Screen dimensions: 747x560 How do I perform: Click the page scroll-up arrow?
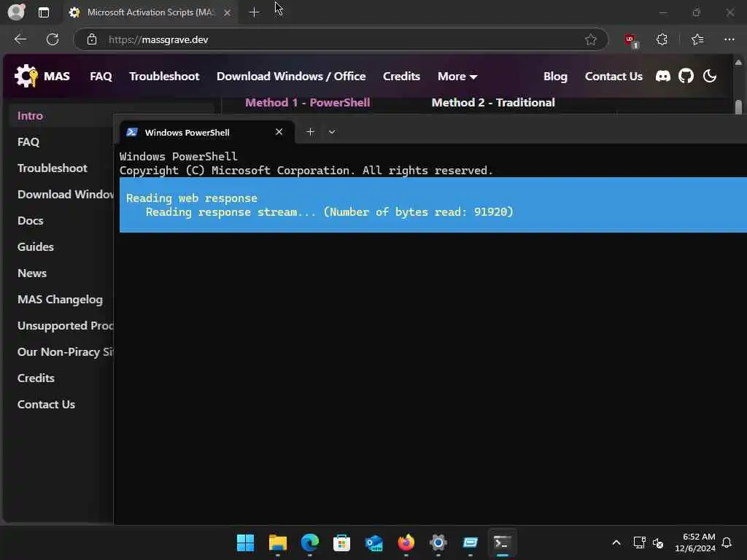(x=738, y=63)
